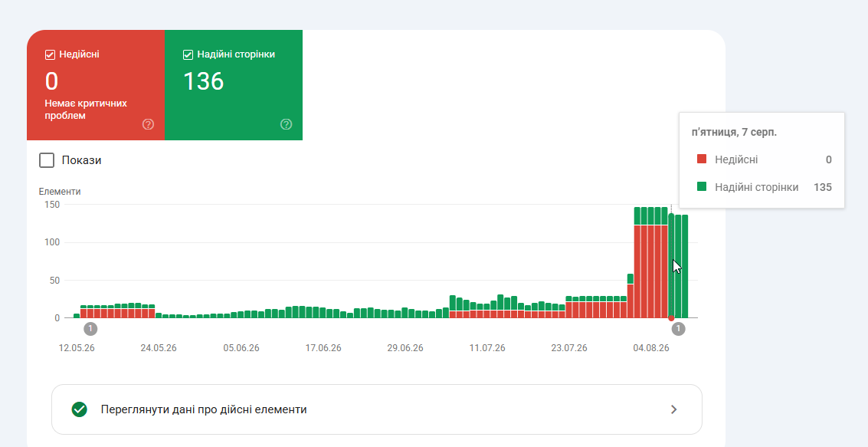
Task: Click the Немає критичних проблем text
Action: tap(86, 110)
